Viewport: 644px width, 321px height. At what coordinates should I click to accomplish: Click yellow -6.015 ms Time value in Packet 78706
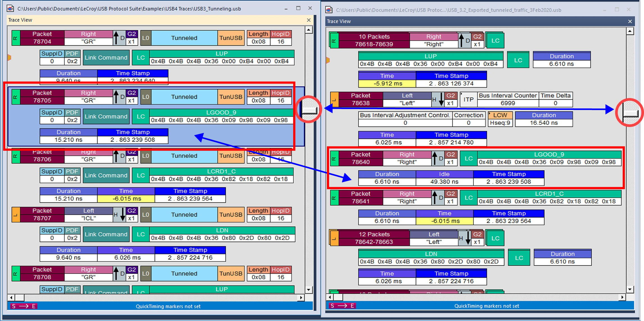pyautogui.click(x=126, y=199)
